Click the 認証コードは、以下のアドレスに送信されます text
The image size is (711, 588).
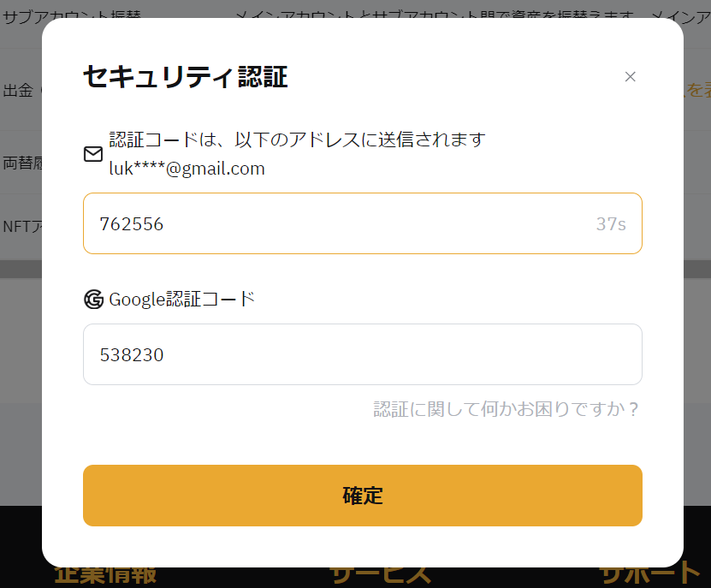[297, 140]
